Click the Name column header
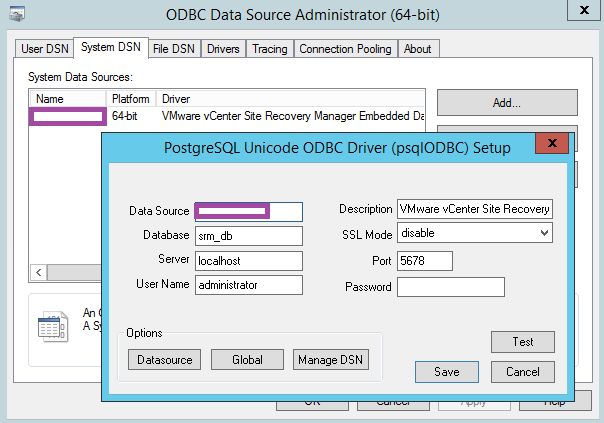 pos(67,99)
